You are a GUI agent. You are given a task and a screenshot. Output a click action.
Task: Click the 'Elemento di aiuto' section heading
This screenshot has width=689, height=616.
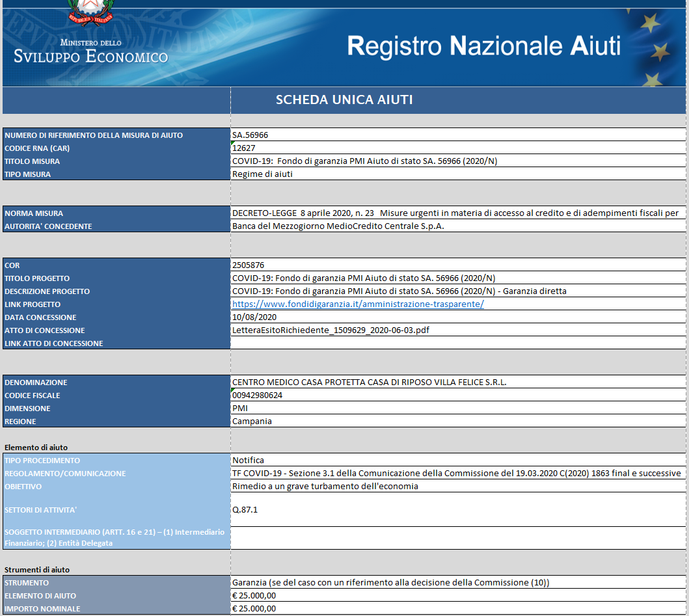pos(36,448)
